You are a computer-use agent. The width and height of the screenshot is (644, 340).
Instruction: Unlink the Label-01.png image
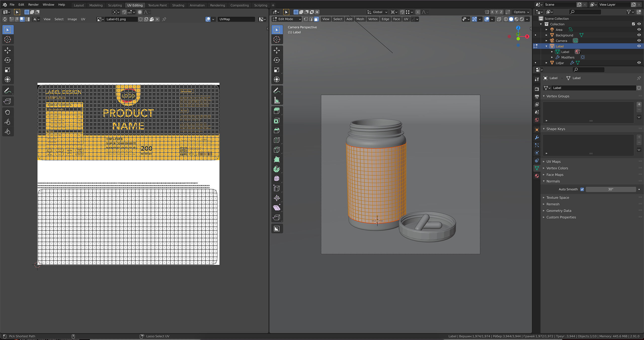click(157, 19)
